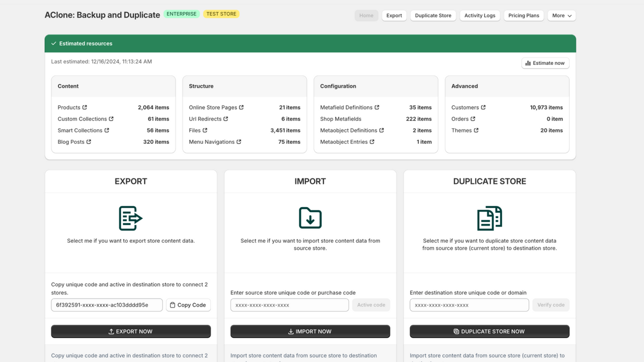The width and height of the screenshot is (644, 362).
Task: Open external link icon next to Url Redirects
Action: [x=226, y=119]
